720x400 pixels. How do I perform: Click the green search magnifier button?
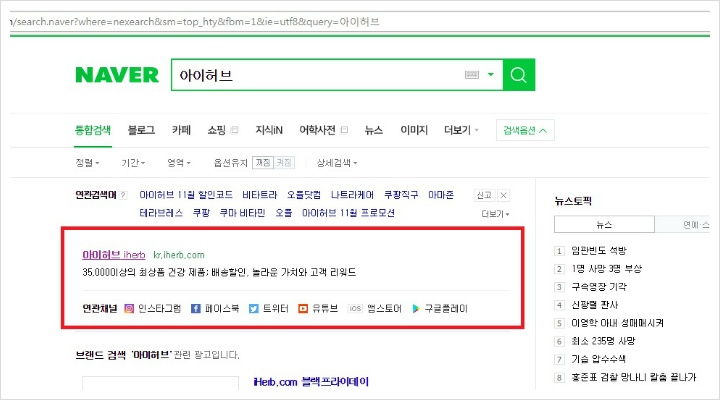[519, 75]
